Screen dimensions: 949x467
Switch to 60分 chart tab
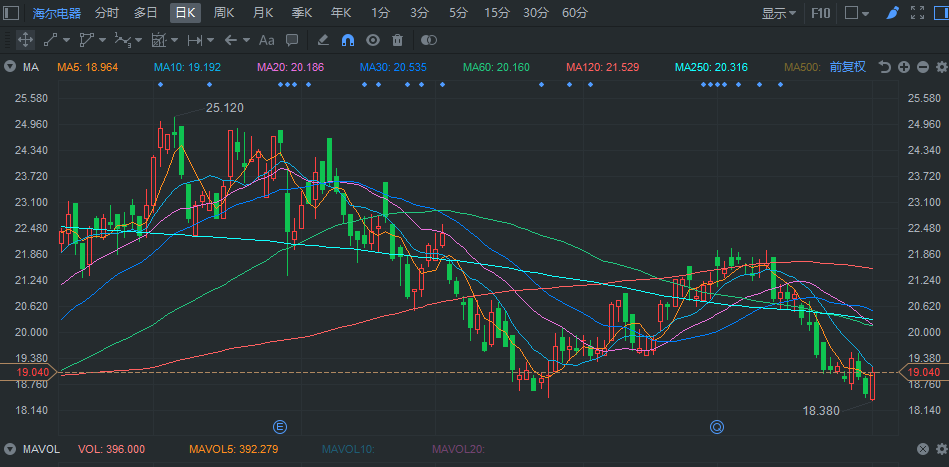[574, 13]
